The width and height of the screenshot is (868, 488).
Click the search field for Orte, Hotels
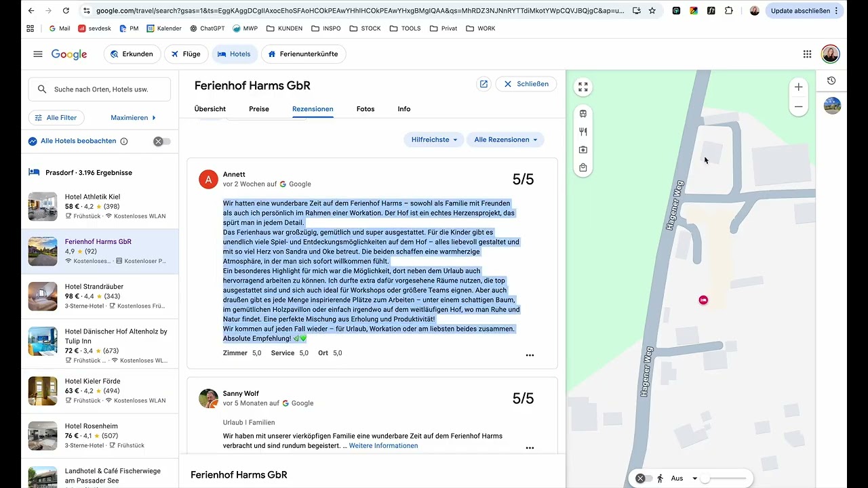100,89
